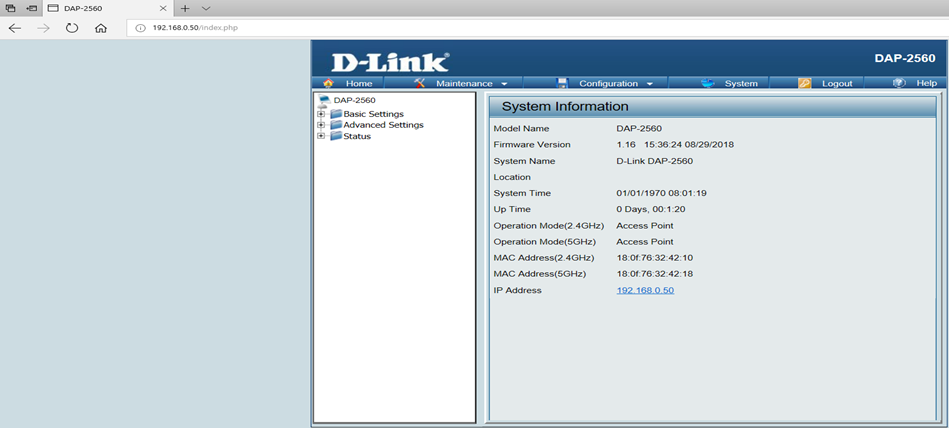Image resolution: width=949 pixels, height=428 pixels.
Task: Select the Basic Settings tree label
Action: (373, 114)
